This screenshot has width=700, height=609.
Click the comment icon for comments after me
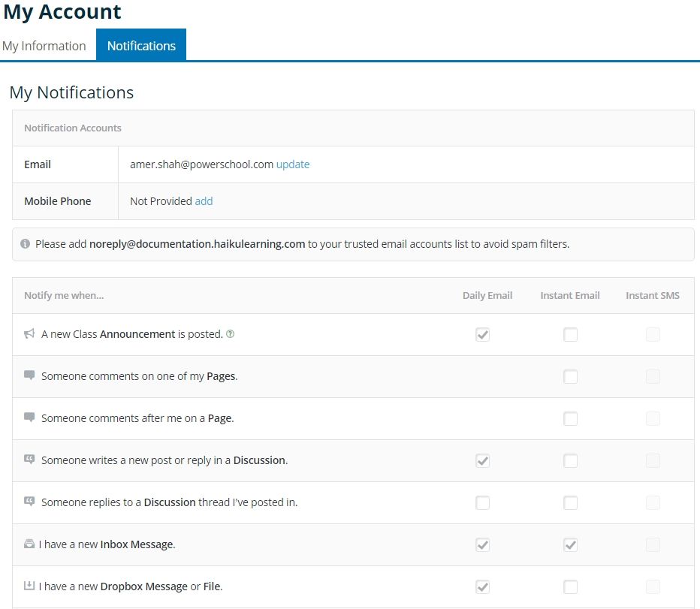pyautogui.click(x=29, y=418)
